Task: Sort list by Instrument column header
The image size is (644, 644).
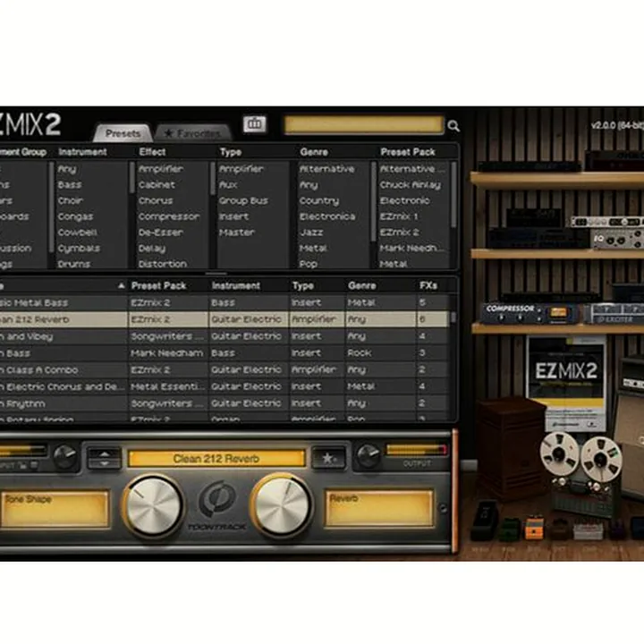Action: tap(236, 285)
